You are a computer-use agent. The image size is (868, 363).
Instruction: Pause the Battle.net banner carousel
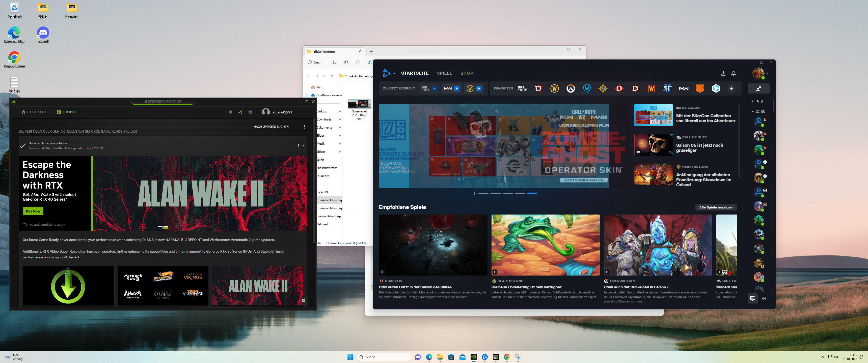point(474,193)
